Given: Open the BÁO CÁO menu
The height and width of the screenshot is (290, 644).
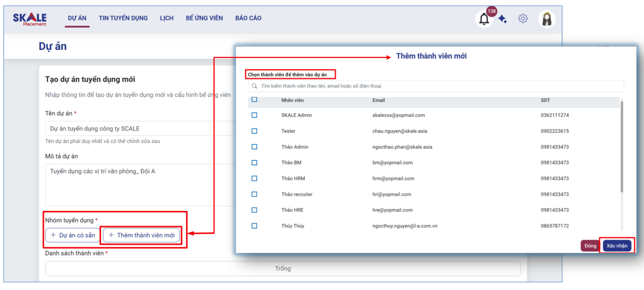Looking at the screenshot, I should (248, 18).
